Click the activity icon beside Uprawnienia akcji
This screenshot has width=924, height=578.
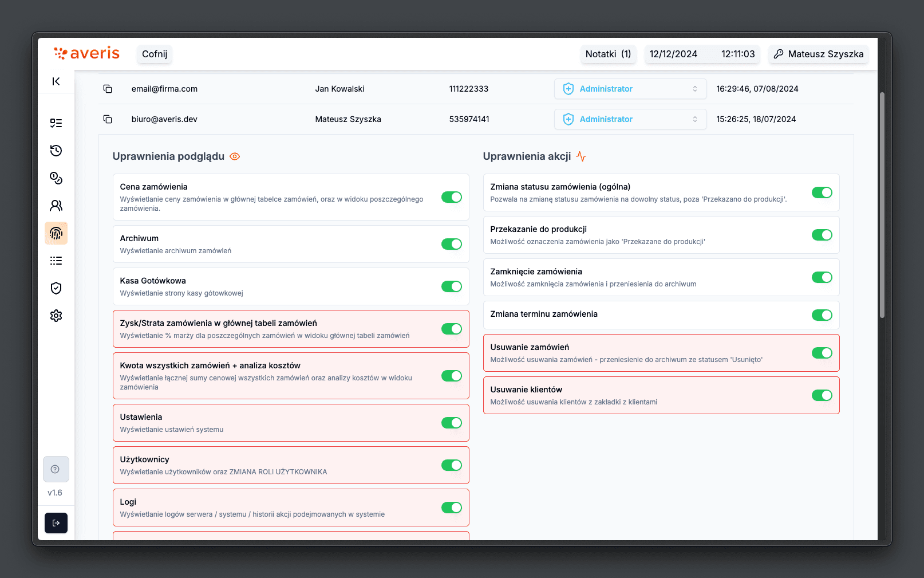pos(581,156)
